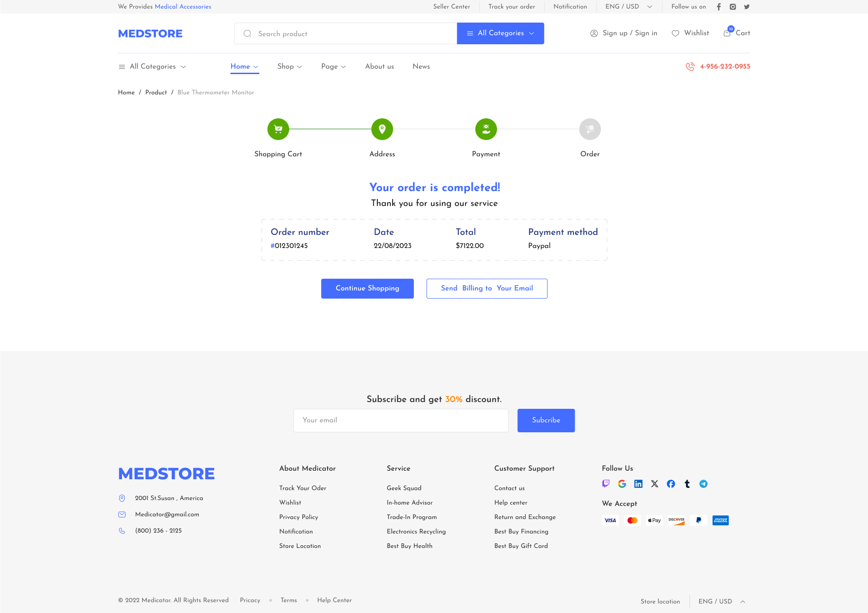Click the search magnifier icon in search bar
Image resolution: width=868 pixels, height=613 pixels.
point(247,33)
